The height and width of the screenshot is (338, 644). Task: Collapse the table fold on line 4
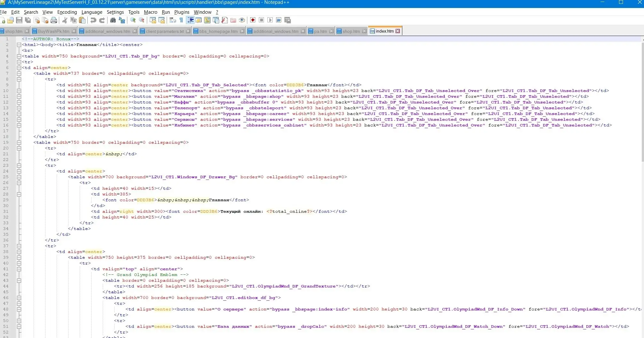19,56
